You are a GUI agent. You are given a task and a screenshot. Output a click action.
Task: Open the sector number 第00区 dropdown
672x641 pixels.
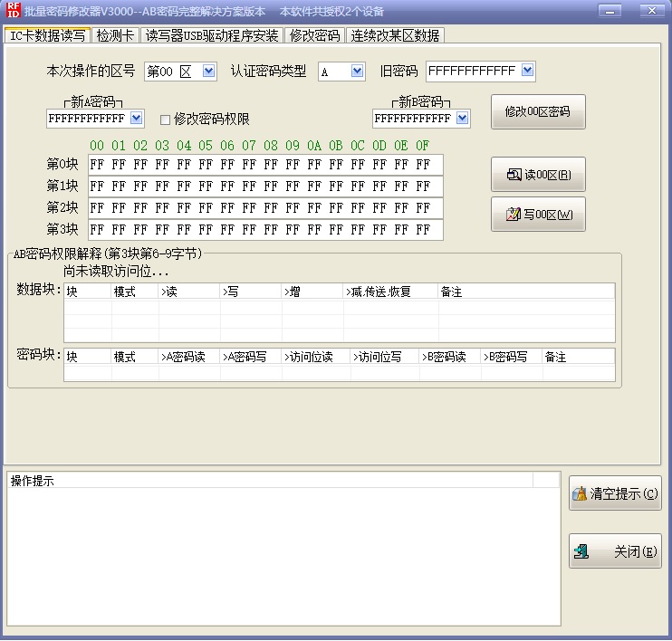coord(208,71)
